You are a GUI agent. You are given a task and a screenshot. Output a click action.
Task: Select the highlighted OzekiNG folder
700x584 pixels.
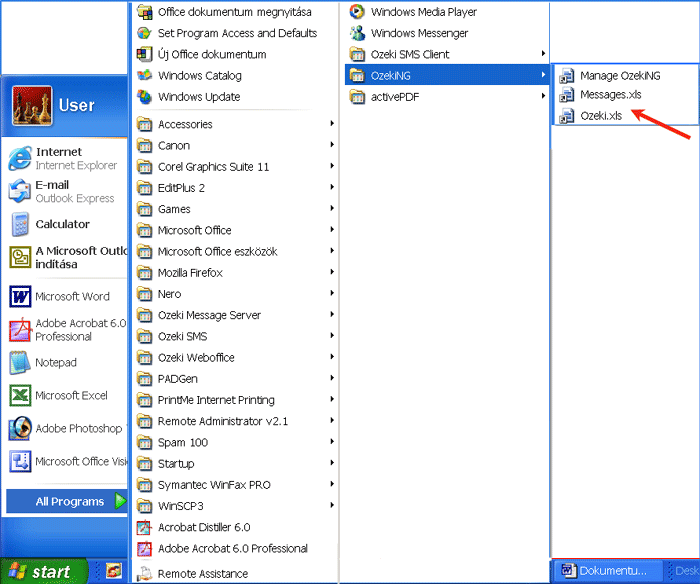[x=447, y=75]
